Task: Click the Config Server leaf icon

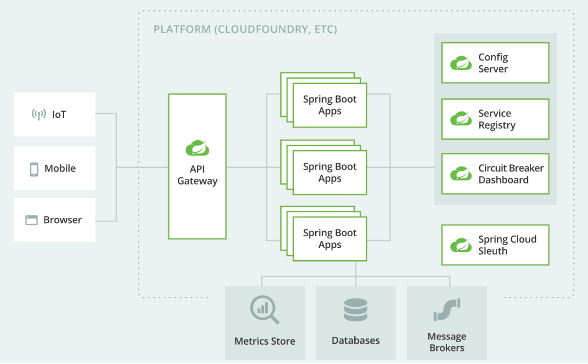Action: coord(461,63)
